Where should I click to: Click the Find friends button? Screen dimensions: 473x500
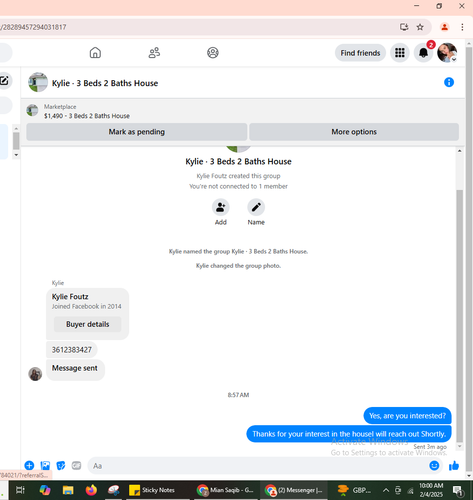pos(360,53)
